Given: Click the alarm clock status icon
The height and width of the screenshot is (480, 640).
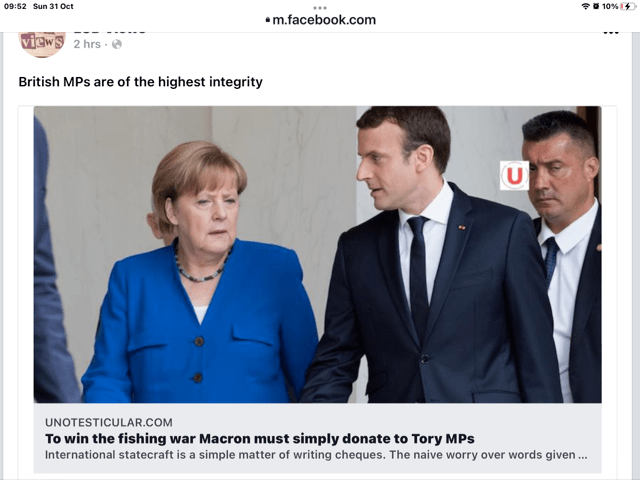Looking at the screenshot, I should (x=596, y=6).
